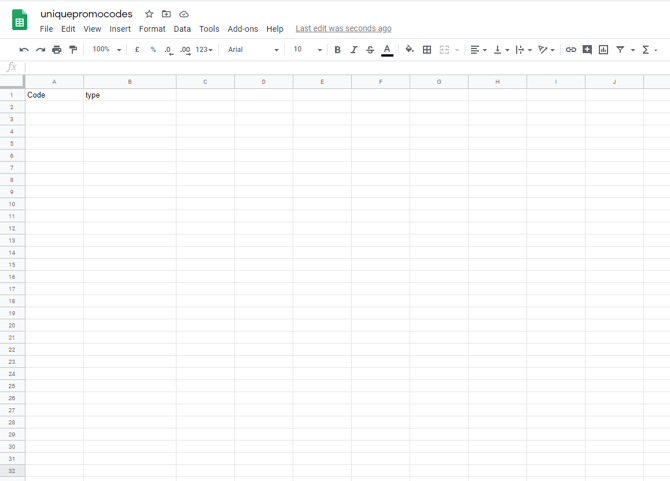Open the Add-ons menu
This screenshot has width=670, height=481.
pyautogui.click(x=242, y=29)
